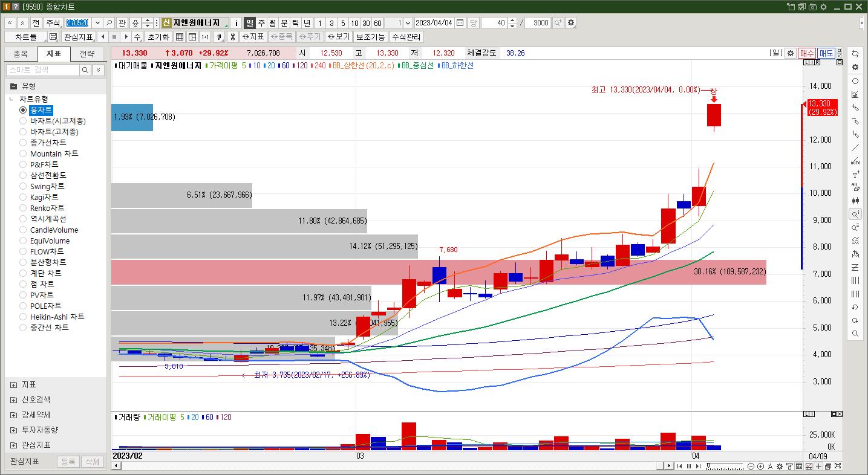Select the Renko차트 radio option
Screen dimensions: 868x475
point(24,208)
